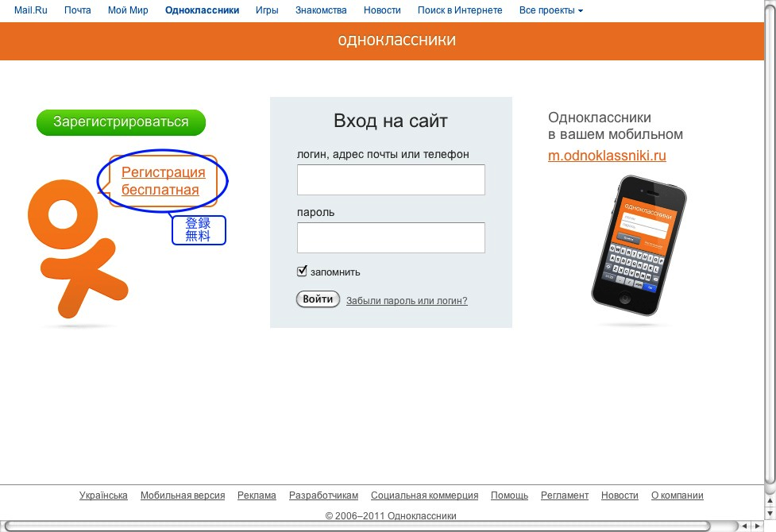776x532 pixels.
Task: Open Новости in top navigation bar
Action: [382, 10]
